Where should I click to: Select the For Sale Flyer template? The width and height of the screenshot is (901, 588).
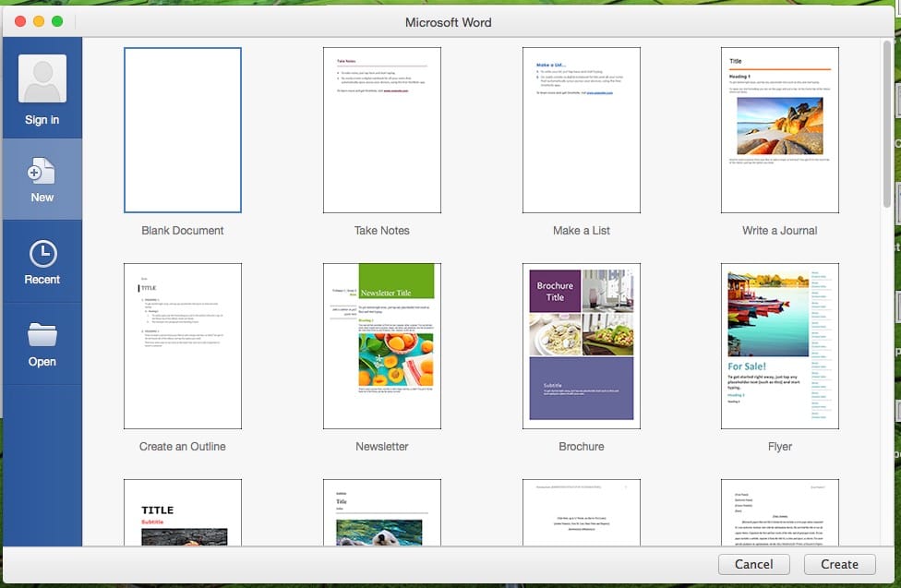780,345
